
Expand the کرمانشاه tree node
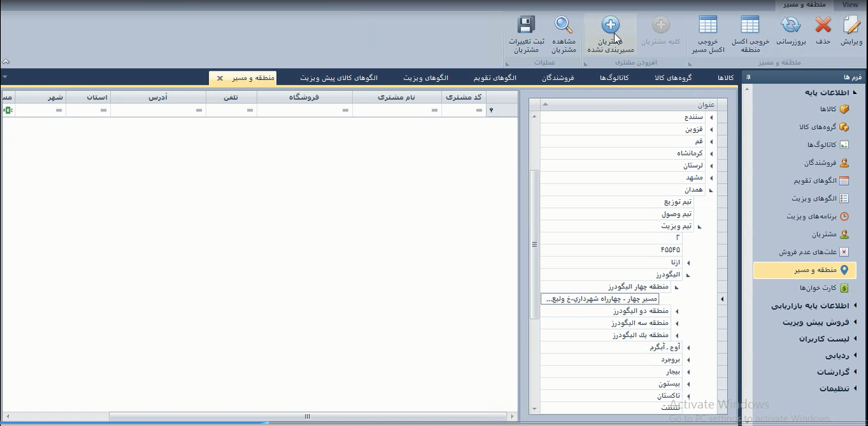click(711, 153)
